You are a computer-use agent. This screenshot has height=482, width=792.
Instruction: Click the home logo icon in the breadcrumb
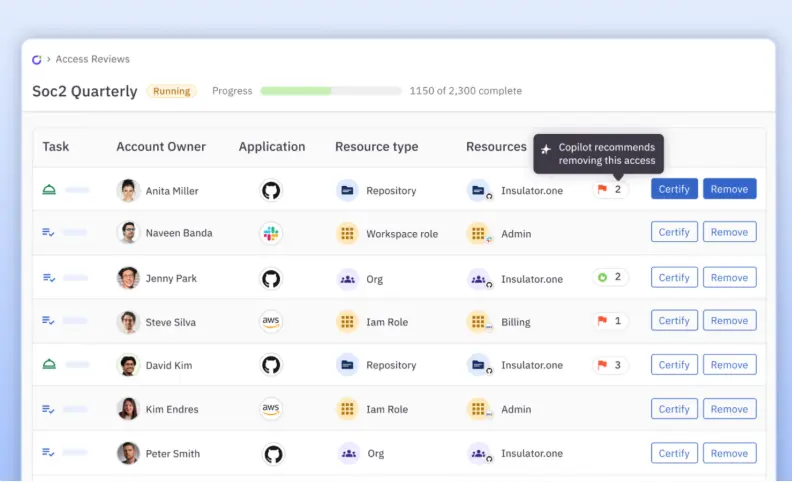[37, 60]
